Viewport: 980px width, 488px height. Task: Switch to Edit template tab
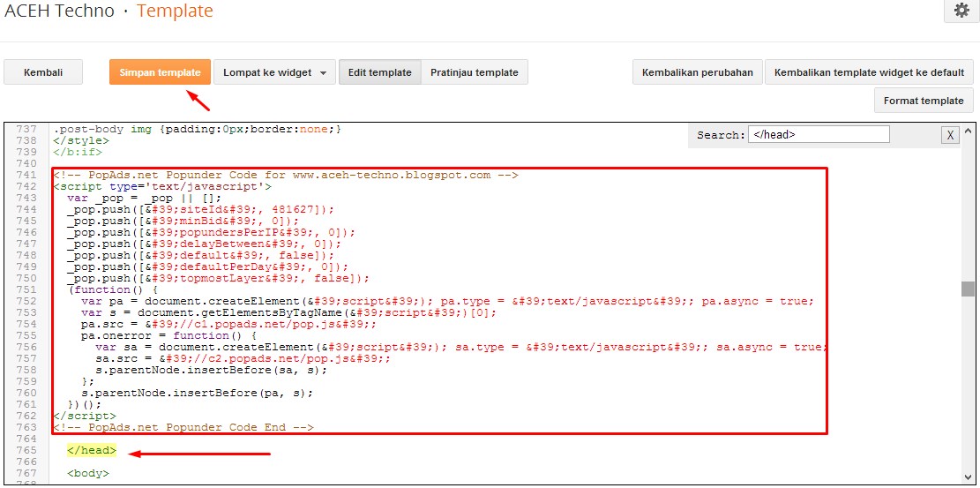point(380,72)
